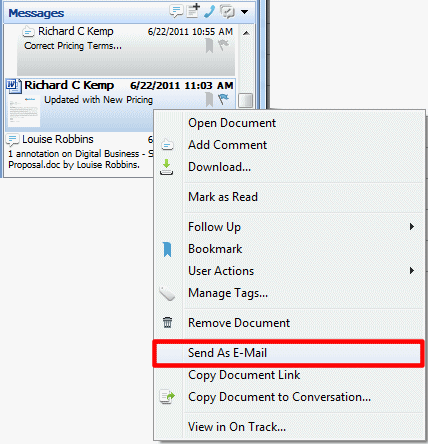Select Send As E-Mail menu entry

(x=288, y=353)
